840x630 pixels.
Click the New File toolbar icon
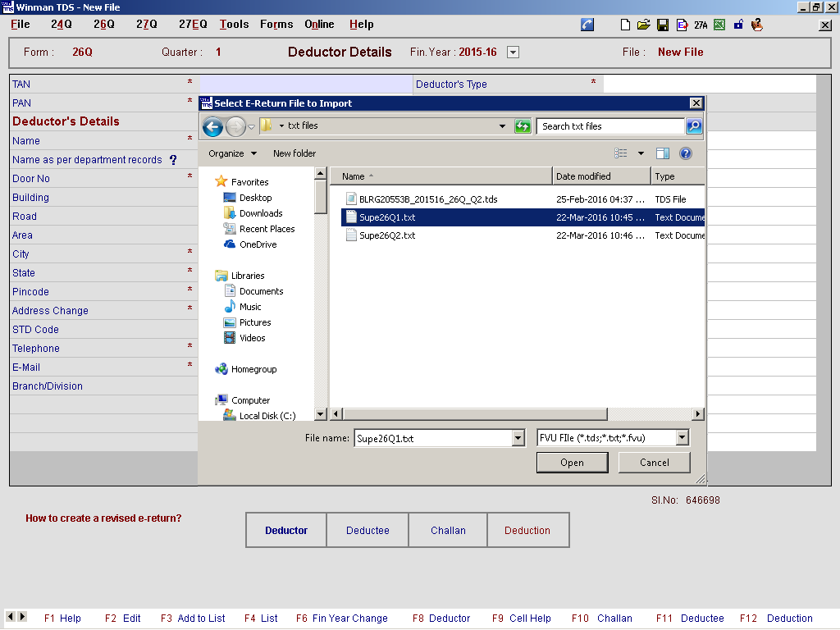pos(626,25)
